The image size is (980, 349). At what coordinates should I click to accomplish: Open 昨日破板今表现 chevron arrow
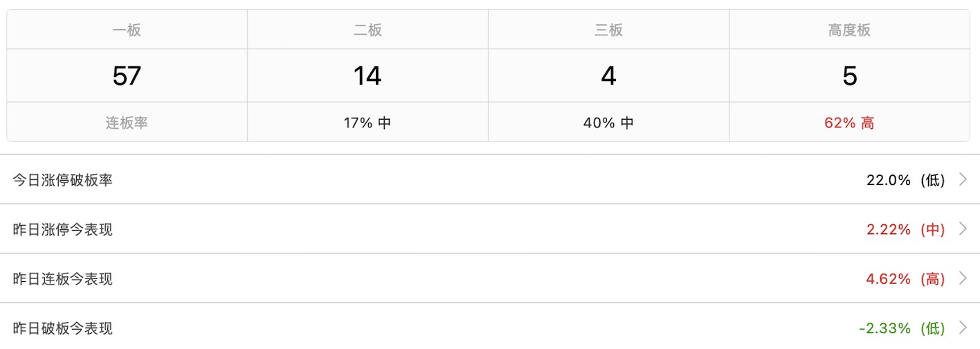(x=963, y=328)
